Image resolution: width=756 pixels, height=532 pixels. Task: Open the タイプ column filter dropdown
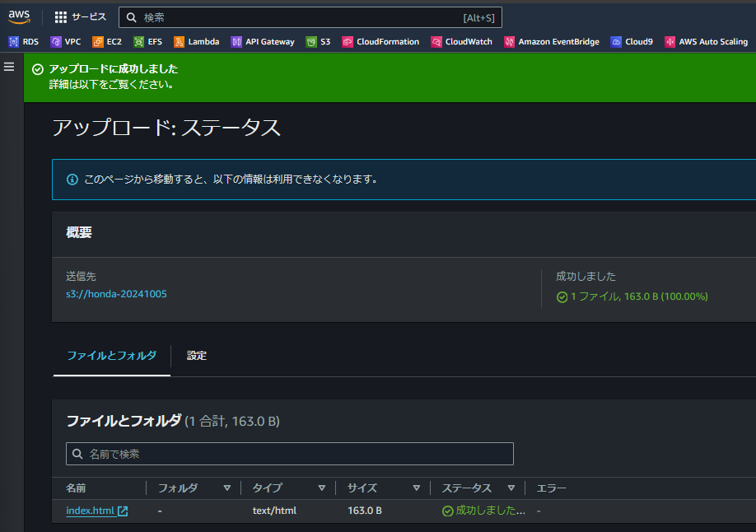click(324, 488)
